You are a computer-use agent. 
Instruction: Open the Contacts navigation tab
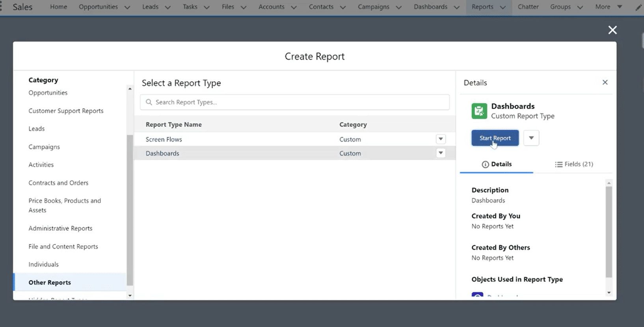pos(321,7)
